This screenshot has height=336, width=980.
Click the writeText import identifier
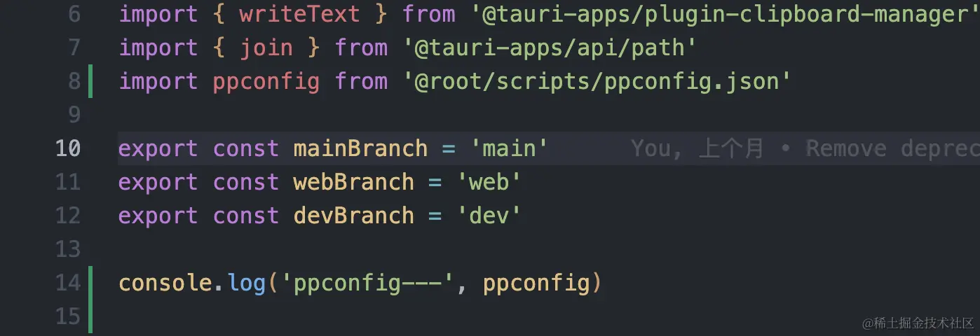pyautogui.click(x=299, y=14)
